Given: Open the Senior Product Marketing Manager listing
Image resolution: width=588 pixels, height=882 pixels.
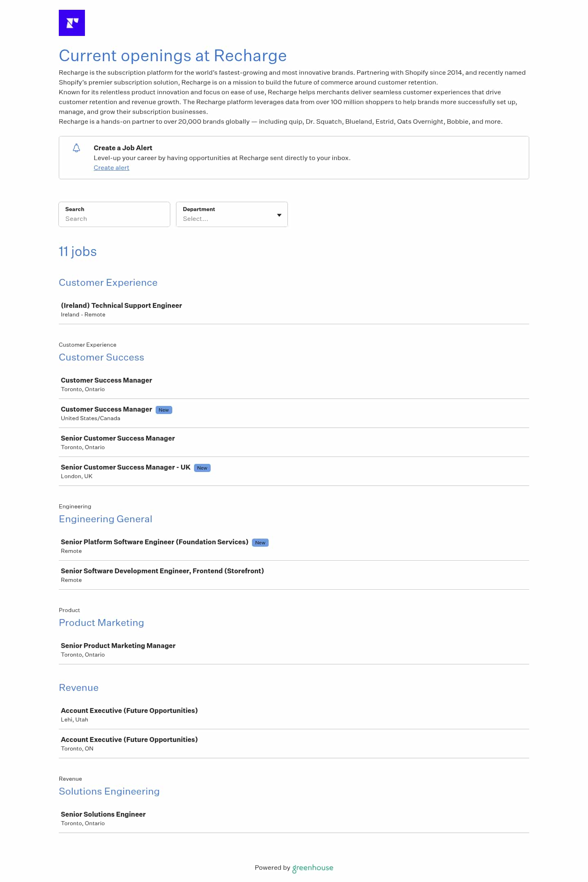Looking at the screenshot, I should (118, 646).
